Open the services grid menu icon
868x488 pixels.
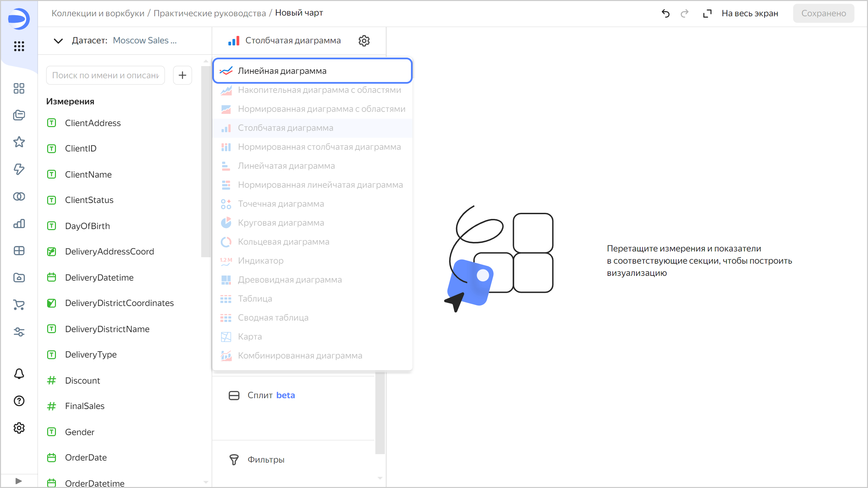tap(19, 46)
